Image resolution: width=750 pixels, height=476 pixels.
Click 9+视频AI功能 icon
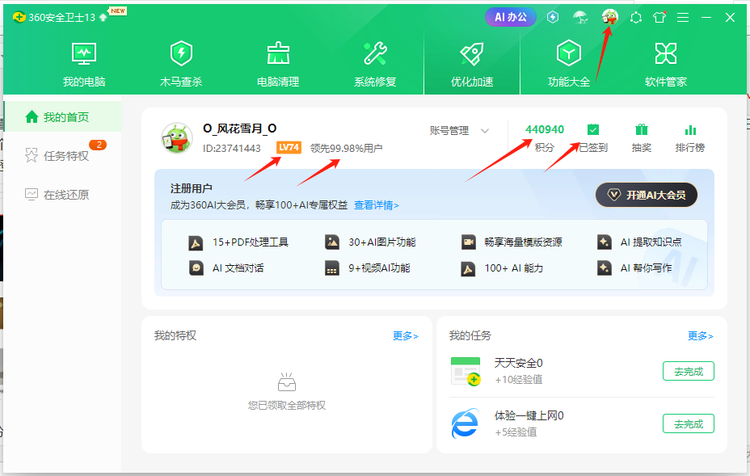[332, 268]
